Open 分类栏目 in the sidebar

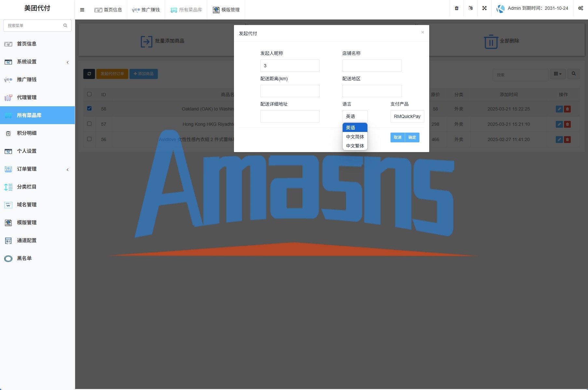tap(37, 187)
